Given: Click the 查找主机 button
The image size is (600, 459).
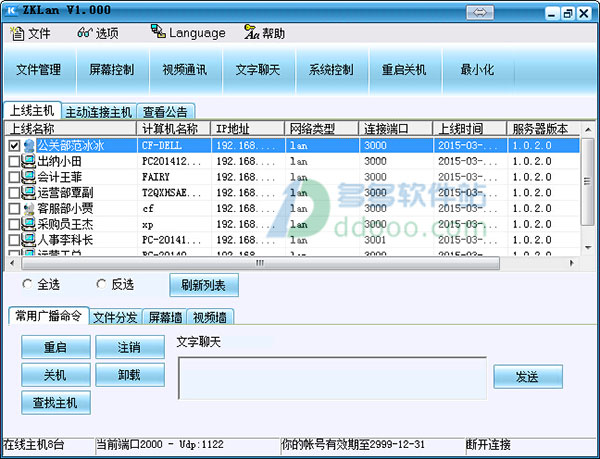Looking at the screenshot, I should tap(56, 402).
